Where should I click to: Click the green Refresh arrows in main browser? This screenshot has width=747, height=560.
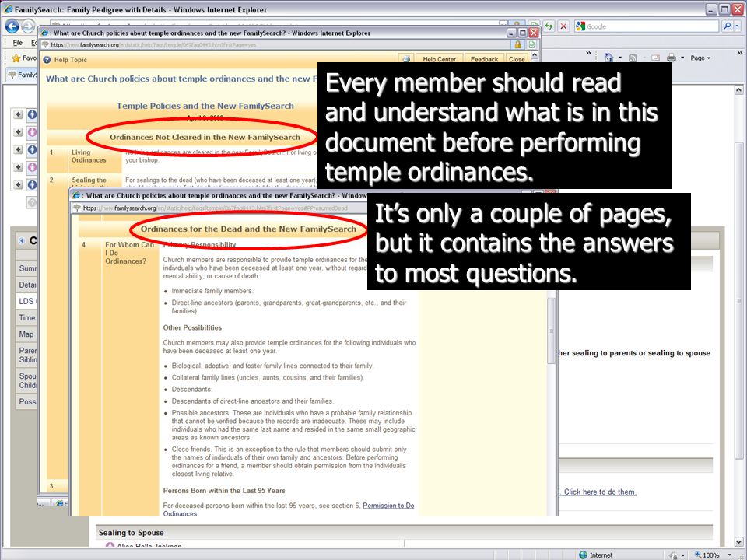[549, 26]
